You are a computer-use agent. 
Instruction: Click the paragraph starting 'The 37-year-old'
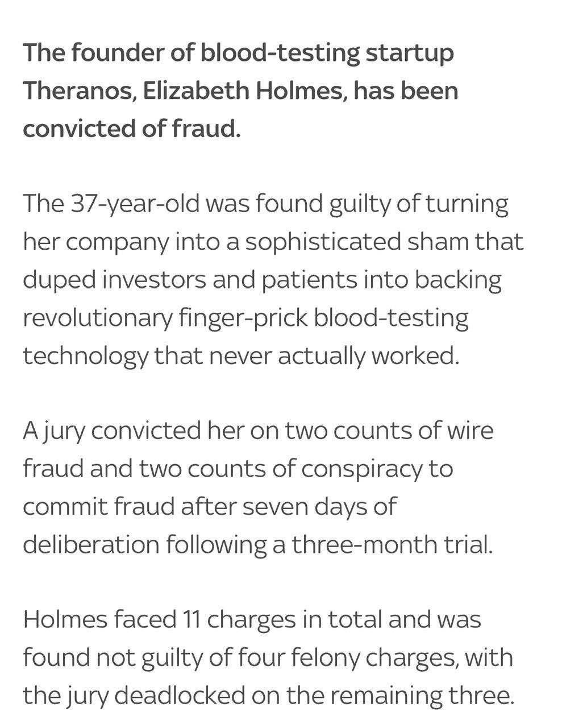(x=273, y=279)
